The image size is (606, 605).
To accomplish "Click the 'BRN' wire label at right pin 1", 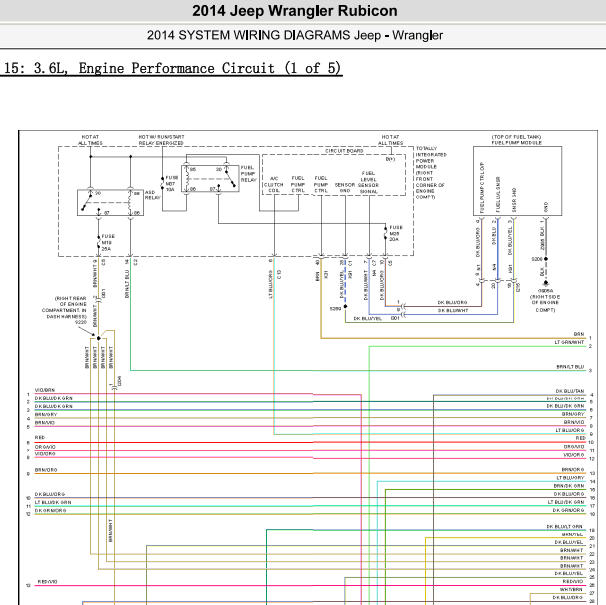I will [579, 334].
